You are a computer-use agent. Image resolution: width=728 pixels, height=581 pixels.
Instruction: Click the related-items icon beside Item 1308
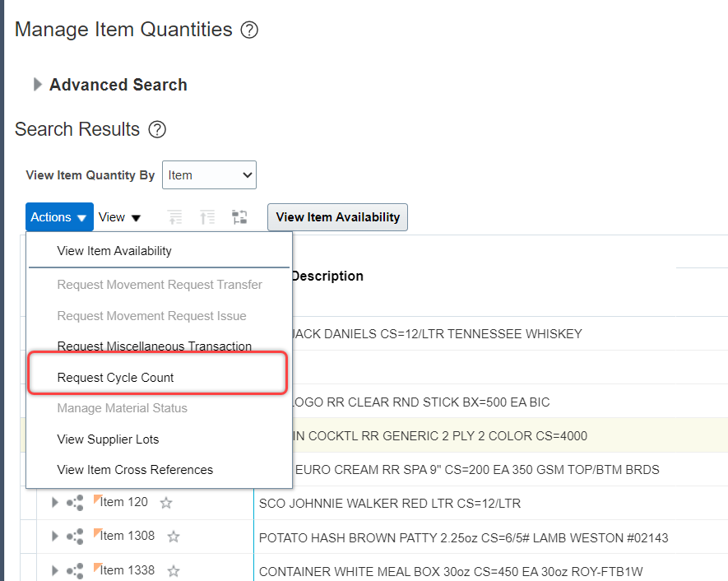pos(75,536)
